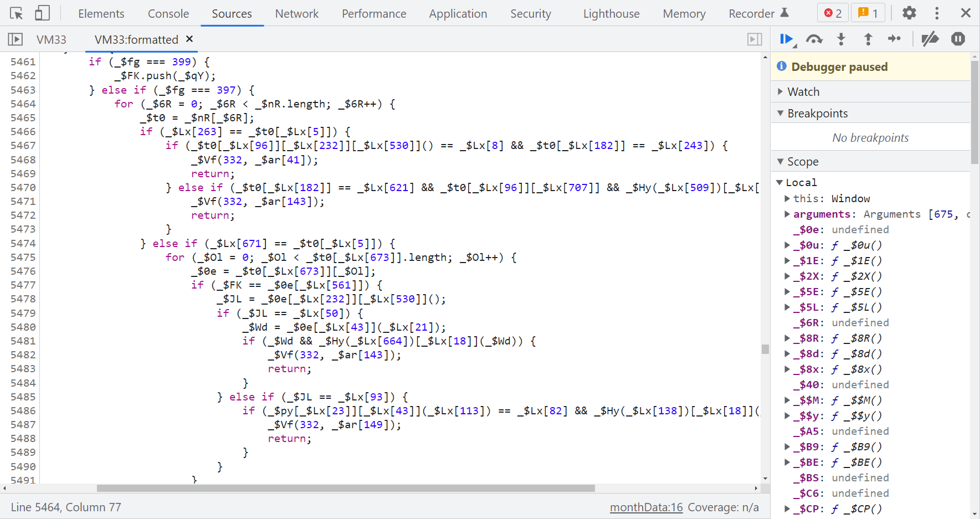Open the monthData:16 source link

[x=646, y=507]
